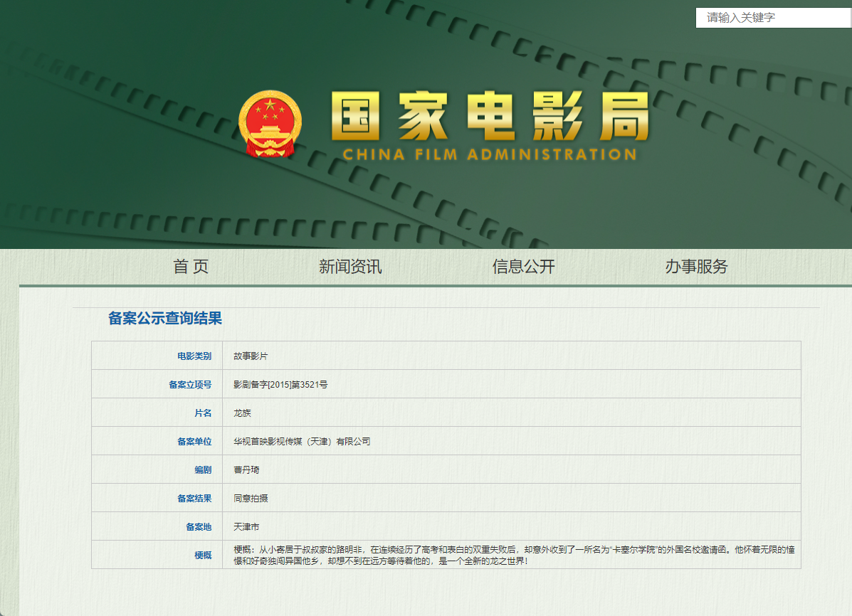
Task: Focus the 请输入关键字 search box
Action: coord(773,17)
